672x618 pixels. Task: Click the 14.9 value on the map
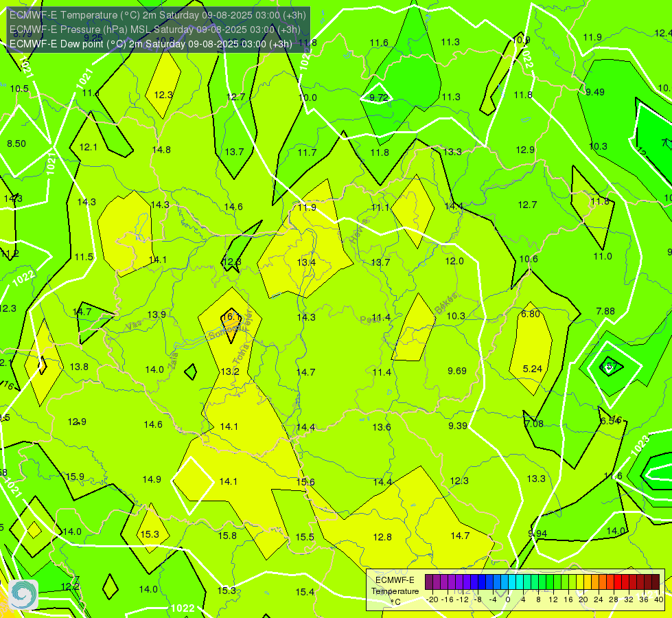pyautogui.click(x=152, y=479)
